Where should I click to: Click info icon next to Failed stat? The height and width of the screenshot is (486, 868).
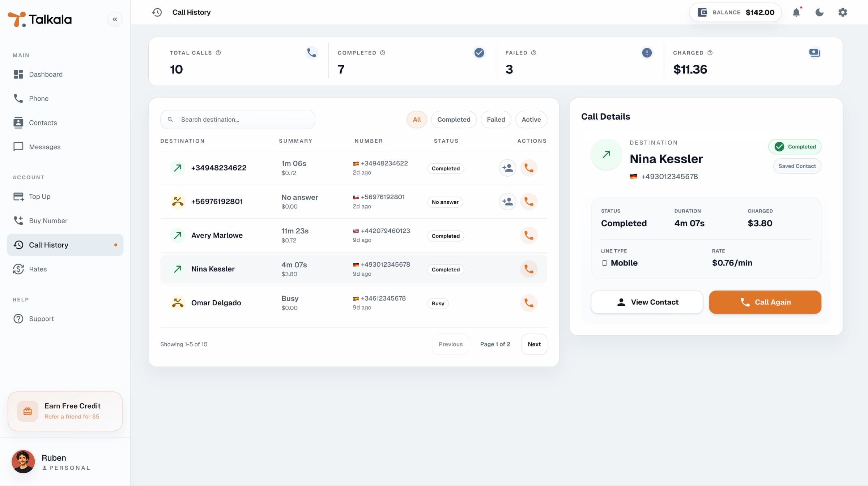point(533,53)
